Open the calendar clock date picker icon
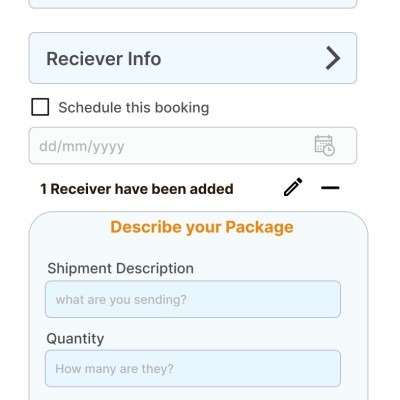Screen dimensions: 400x400 [x=324, y=145]
